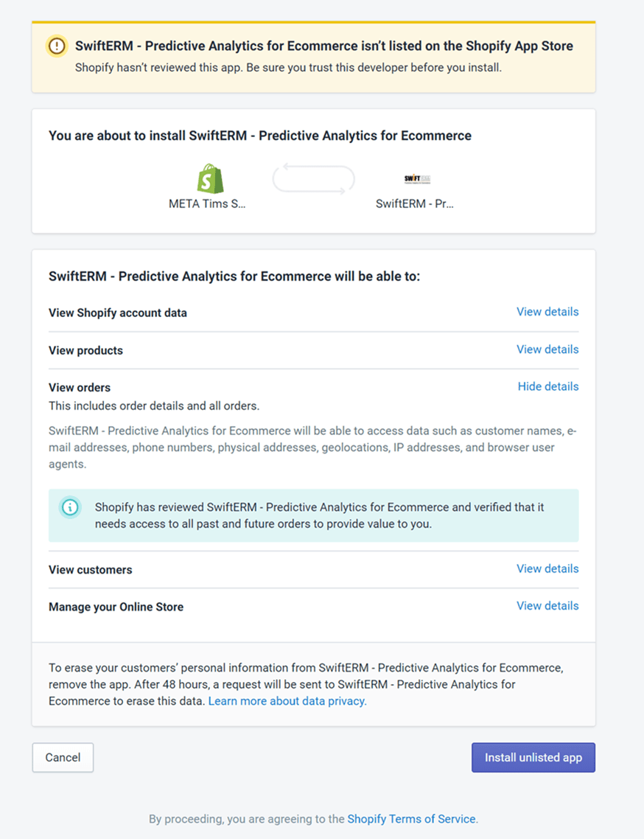Screen dimensions: 644x839
Task: Click the View products permission heading
Action: 85,350
